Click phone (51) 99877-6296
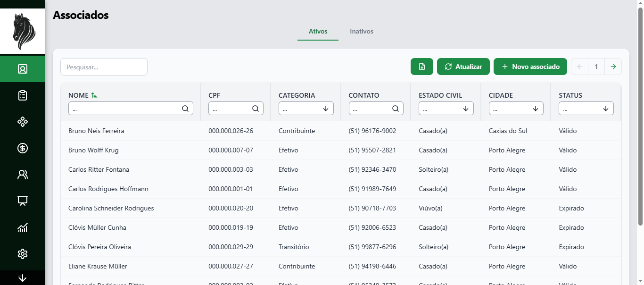644x285 pixels. pyautogui.click(x=372, y=247)
